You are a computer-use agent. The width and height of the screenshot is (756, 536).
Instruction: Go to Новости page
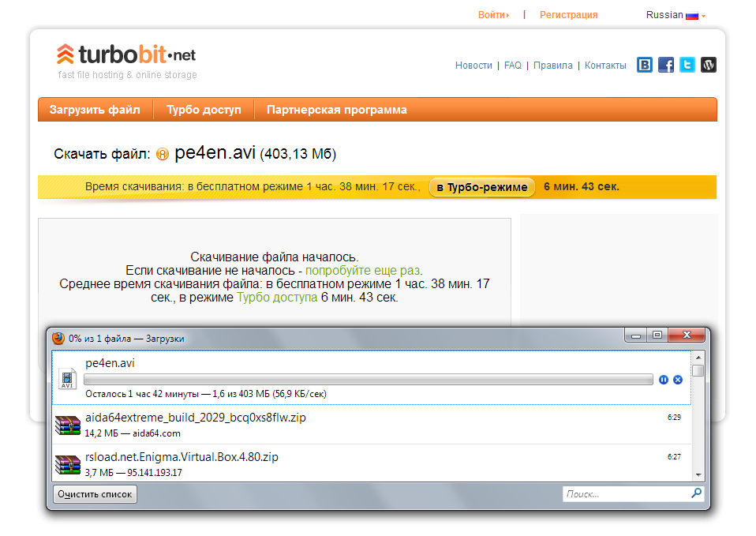473,66
